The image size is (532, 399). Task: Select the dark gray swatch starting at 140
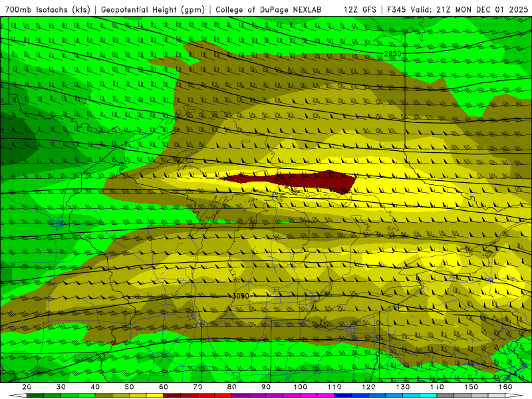446,395
